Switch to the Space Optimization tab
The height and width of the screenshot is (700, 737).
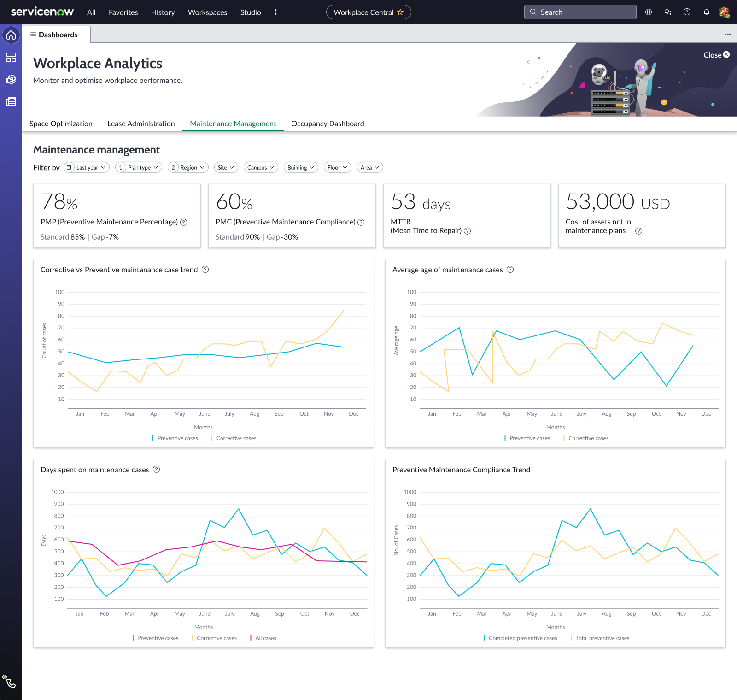(61, 124)
